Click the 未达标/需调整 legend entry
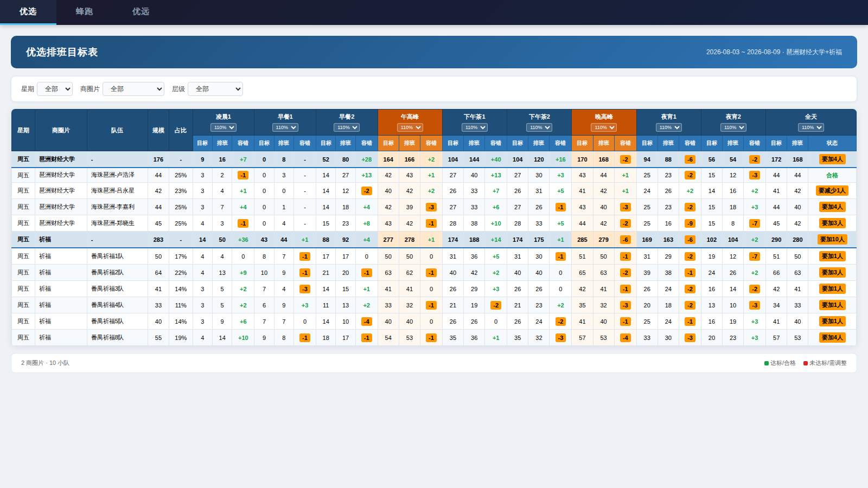This screenshot has width=868, height=488. [825, 363]
